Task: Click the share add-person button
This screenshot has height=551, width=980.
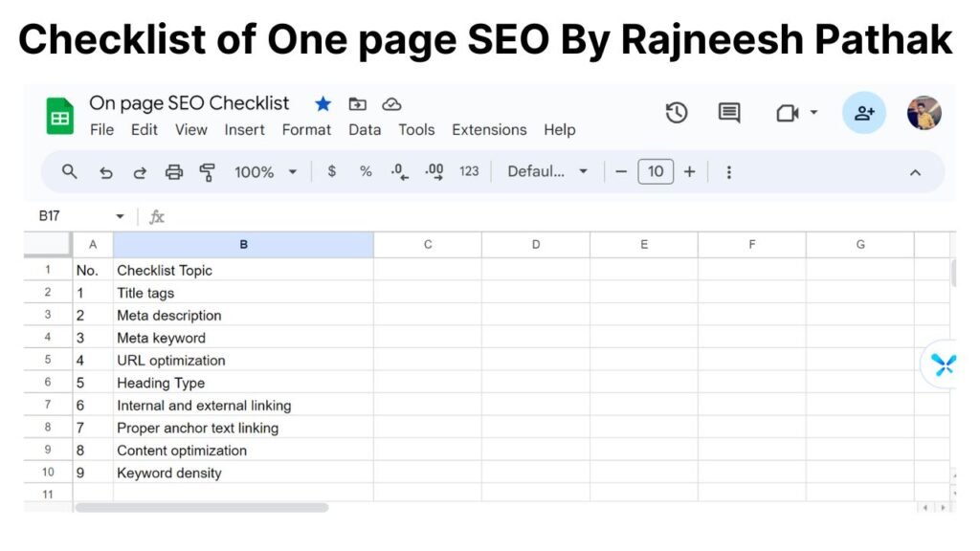Action: tap(864, 113)
